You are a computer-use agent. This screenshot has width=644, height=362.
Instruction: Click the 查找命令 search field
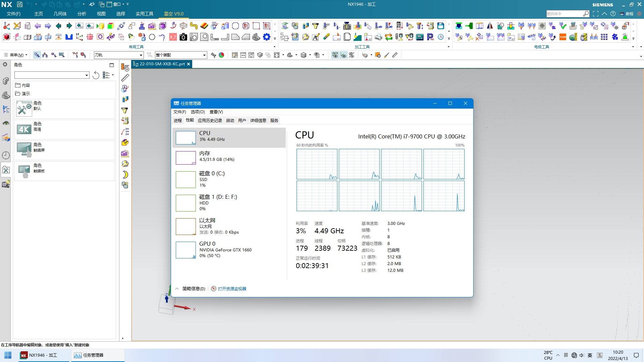click(568, 14)
